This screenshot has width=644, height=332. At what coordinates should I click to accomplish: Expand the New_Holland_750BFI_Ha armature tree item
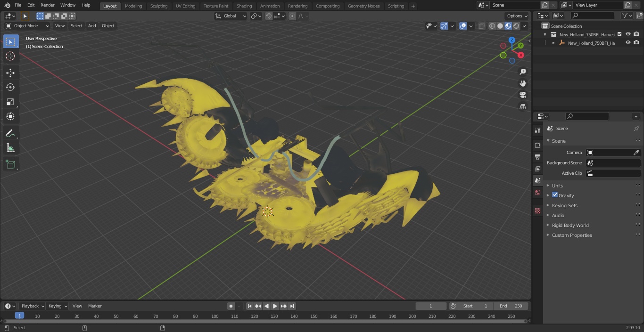(x=553, y=43)
